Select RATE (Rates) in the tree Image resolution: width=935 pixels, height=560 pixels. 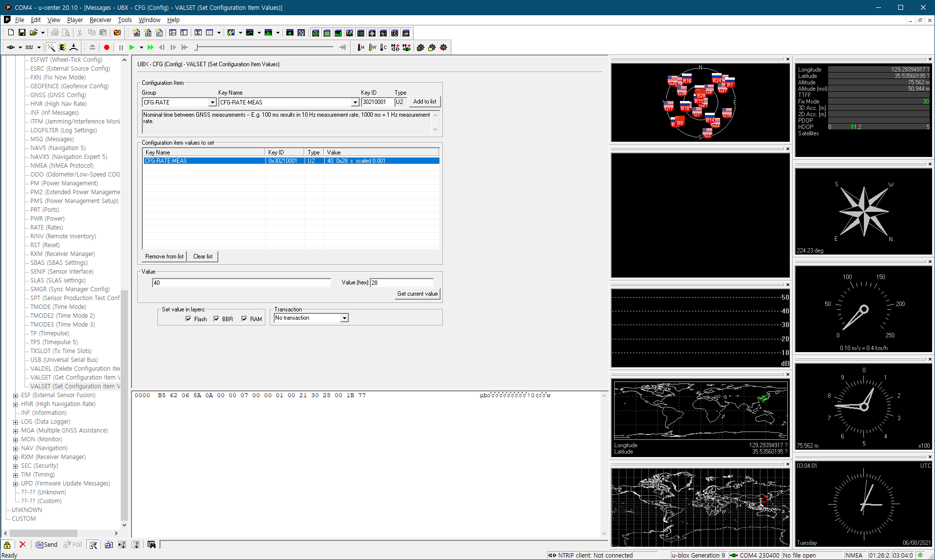click(x=47, y=228)
